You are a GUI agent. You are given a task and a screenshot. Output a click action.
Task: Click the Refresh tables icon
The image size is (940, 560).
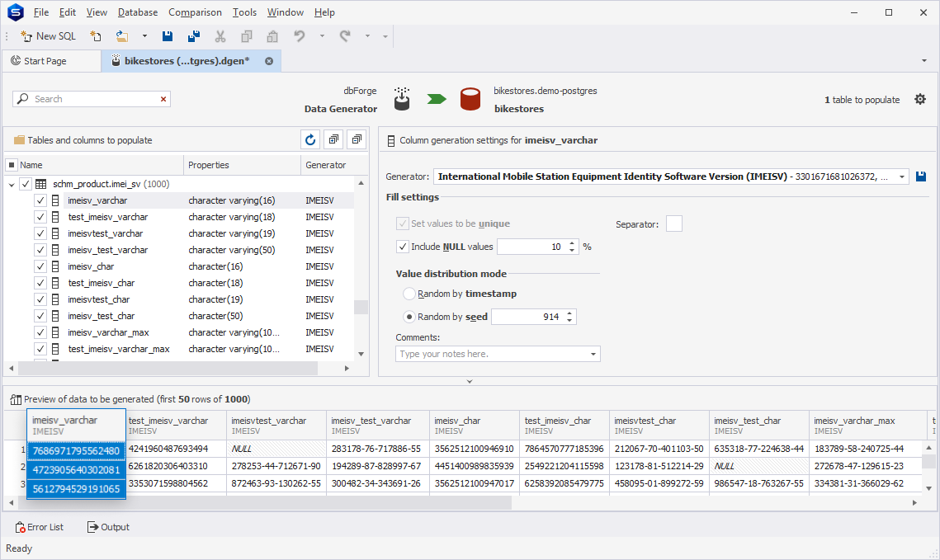(310, 139)
